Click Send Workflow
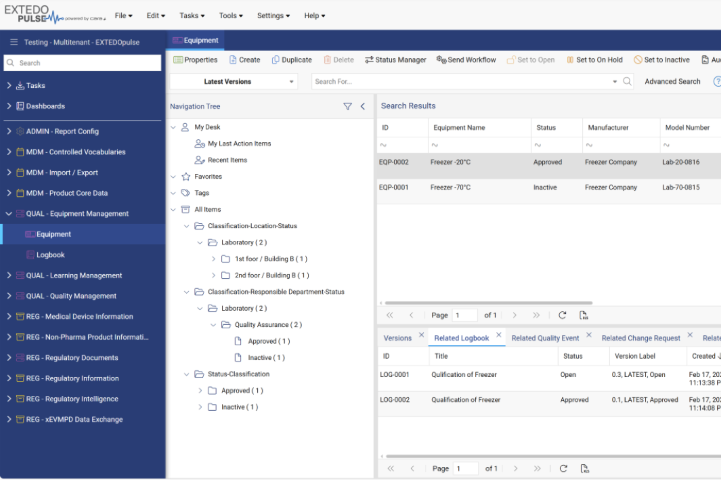721x480 pixels. coord(466,60)
